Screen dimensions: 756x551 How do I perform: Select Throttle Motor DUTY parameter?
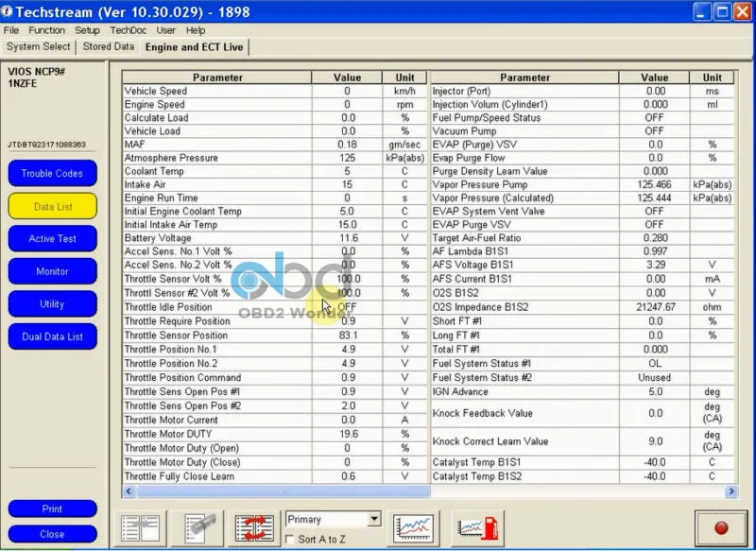pyautogui.click(x=217, y=434)
